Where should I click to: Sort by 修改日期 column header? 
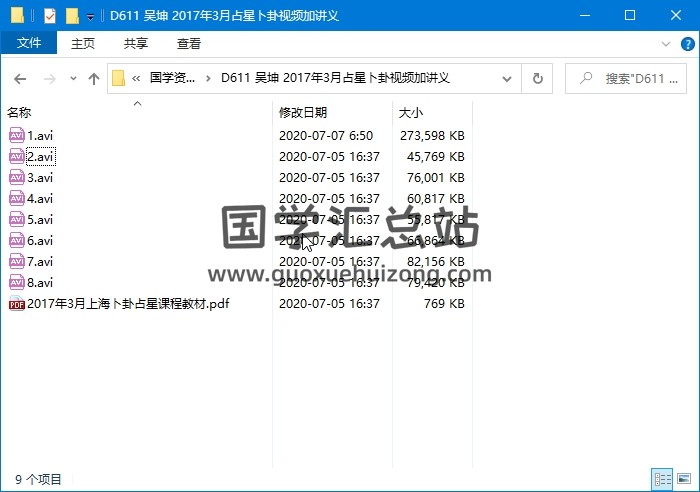tap(303, 113)
